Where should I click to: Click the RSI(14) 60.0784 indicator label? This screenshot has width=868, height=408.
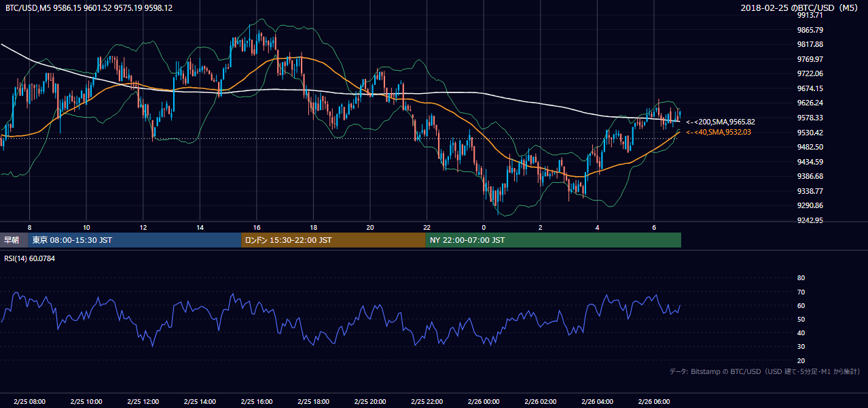[x=29, y=258]
